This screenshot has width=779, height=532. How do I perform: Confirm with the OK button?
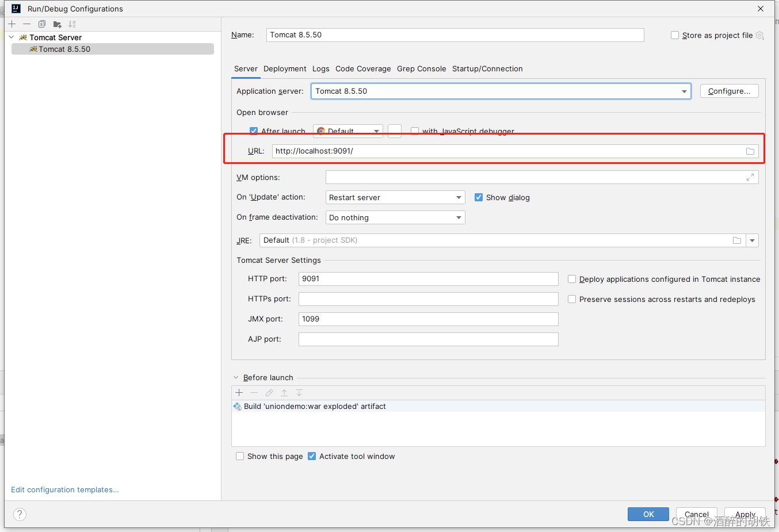[648, 514]
